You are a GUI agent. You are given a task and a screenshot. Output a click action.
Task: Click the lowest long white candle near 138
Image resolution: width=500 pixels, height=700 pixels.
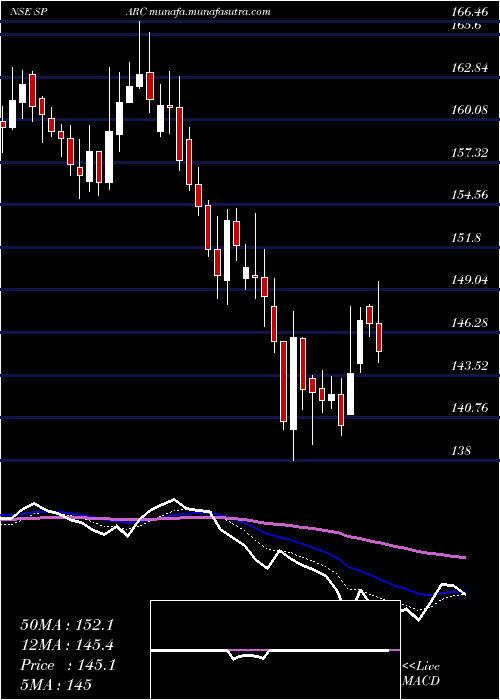click(293, 383)
